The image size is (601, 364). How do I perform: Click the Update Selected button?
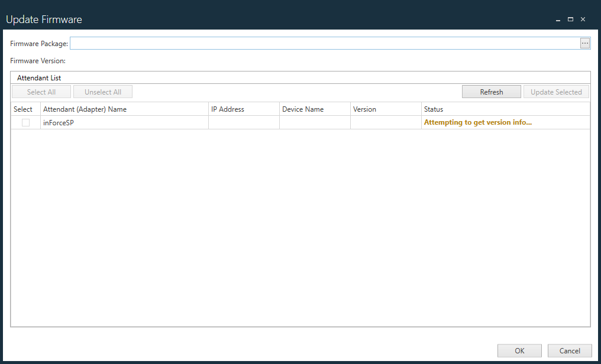(x=556, y=92)
